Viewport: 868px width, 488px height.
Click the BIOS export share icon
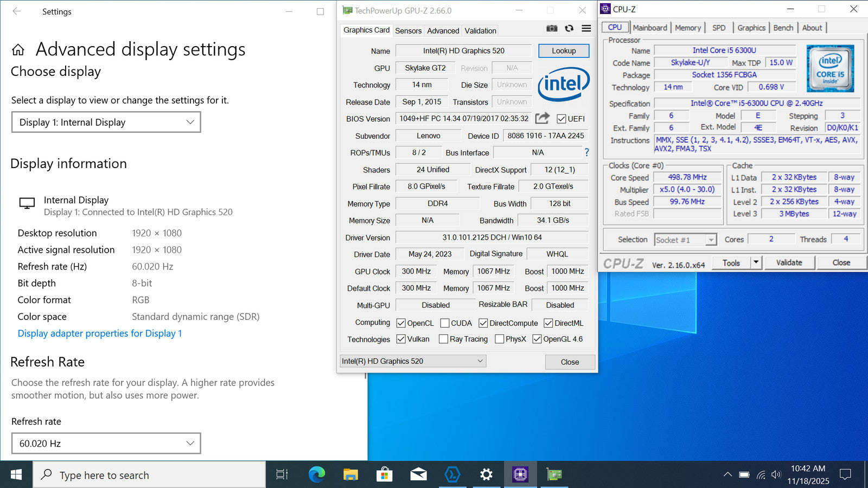(x=542, y=118)
